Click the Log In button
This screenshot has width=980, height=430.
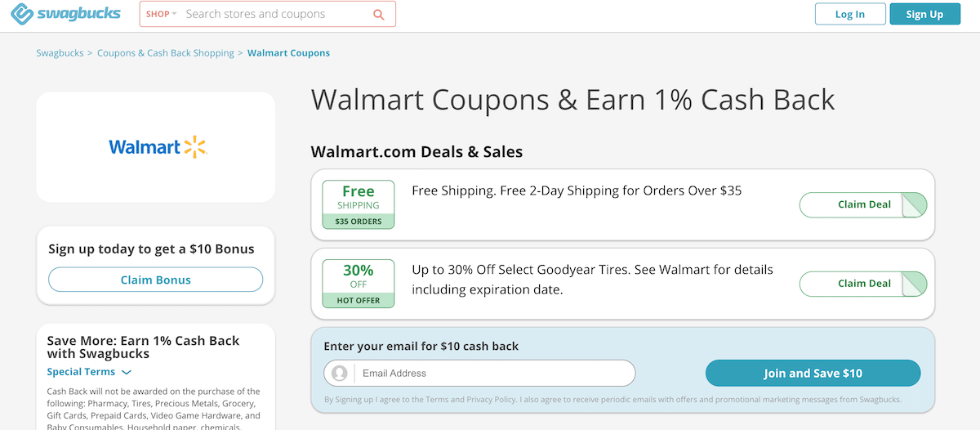pyautogui.click(x=850, y=14)
